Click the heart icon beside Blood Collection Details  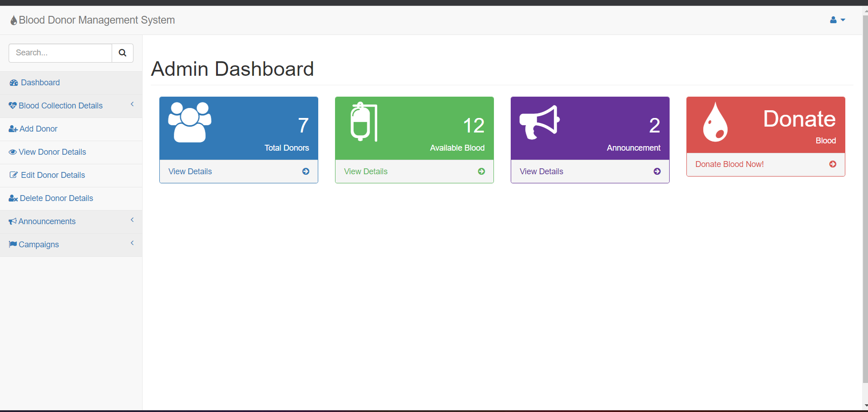(x=12, y=105)
